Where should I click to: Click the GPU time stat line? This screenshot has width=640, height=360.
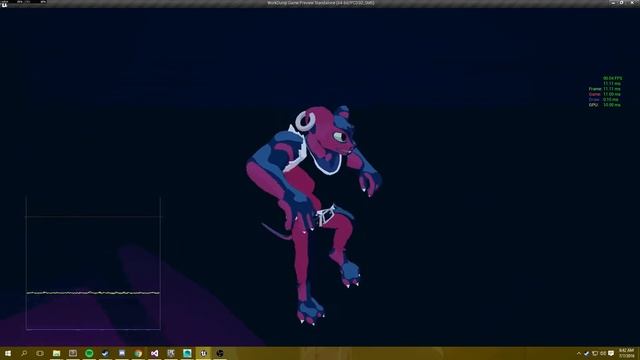click(x=604, y=104)
